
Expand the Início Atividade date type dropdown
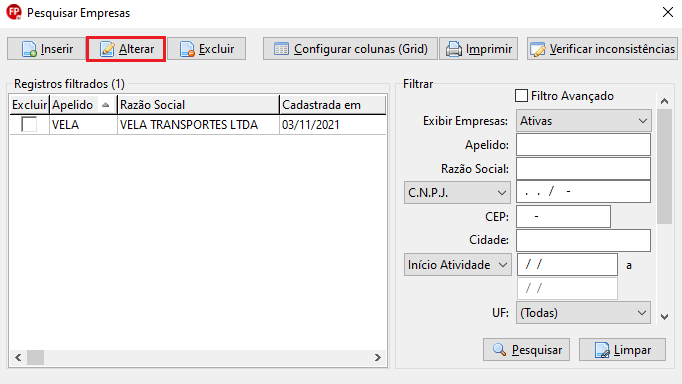click(457, 265)
